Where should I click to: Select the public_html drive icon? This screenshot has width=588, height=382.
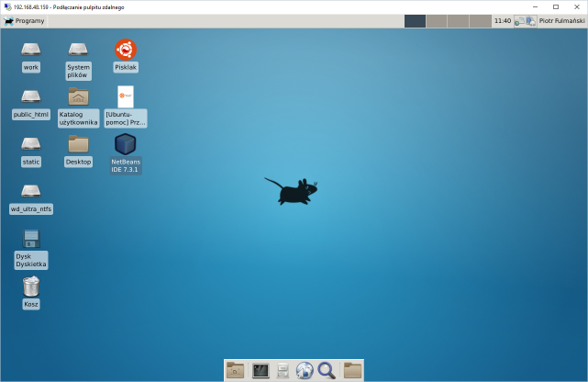[31, 96]
